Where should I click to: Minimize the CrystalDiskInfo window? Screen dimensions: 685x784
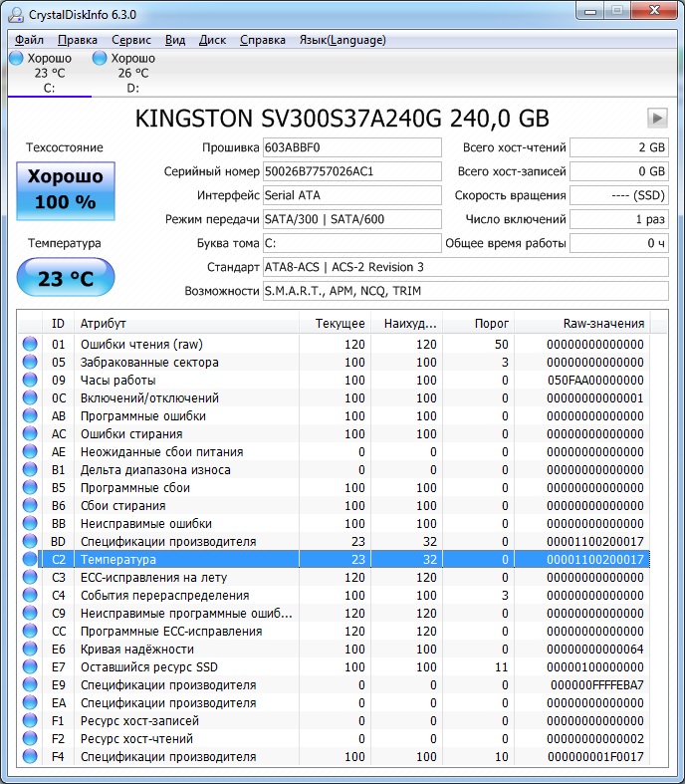point(590,11)
